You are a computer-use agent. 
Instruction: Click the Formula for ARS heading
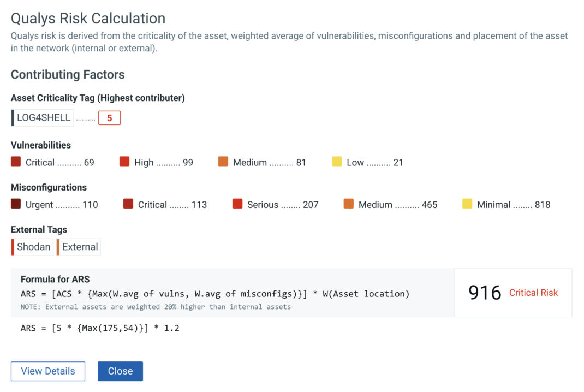pyautogui.click(x=55, y=279)
